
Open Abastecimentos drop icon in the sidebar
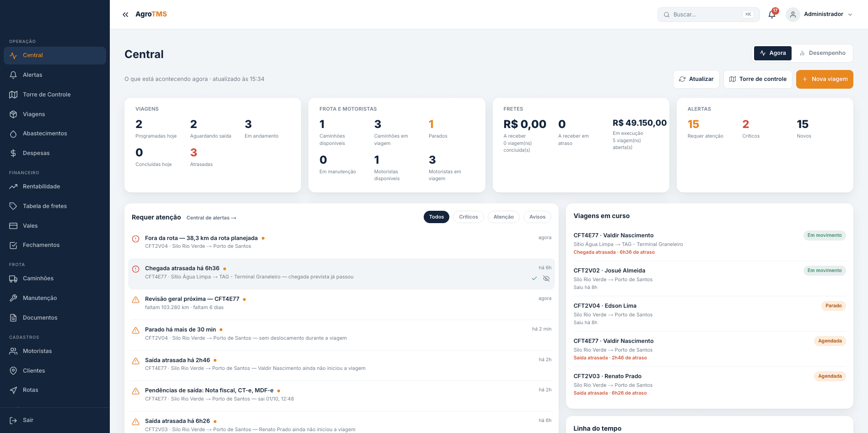13,134
